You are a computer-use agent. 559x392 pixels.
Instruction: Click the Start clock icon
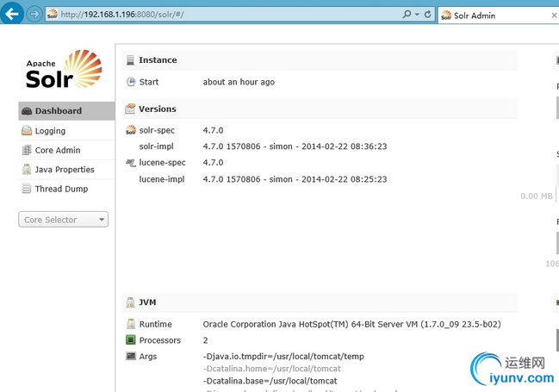coord(131,82)
